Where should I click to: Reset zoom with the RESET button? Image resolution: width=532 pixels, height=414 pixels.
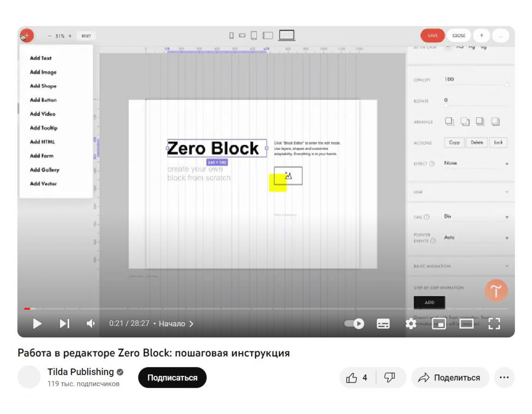pos(86,36)
